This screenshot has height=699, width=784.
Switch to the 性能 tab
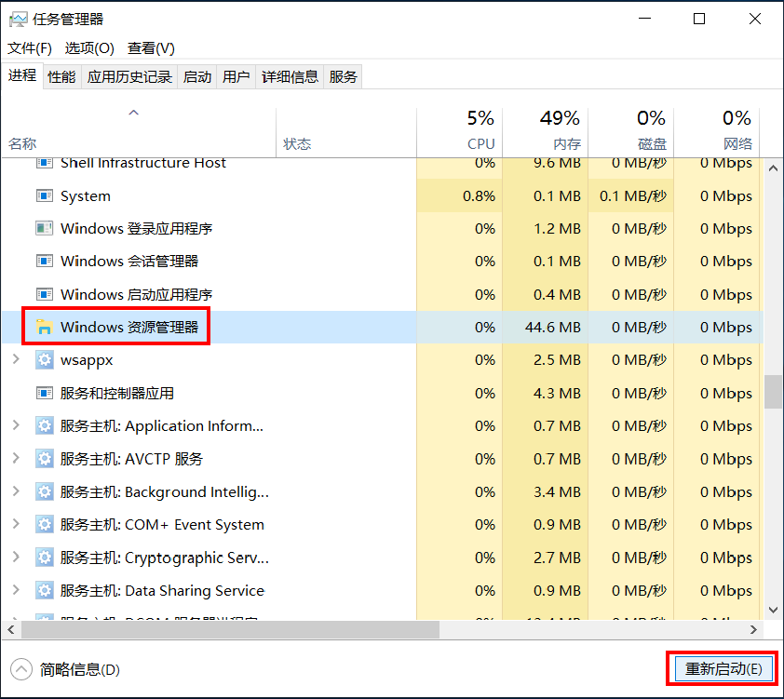[61, 77]
